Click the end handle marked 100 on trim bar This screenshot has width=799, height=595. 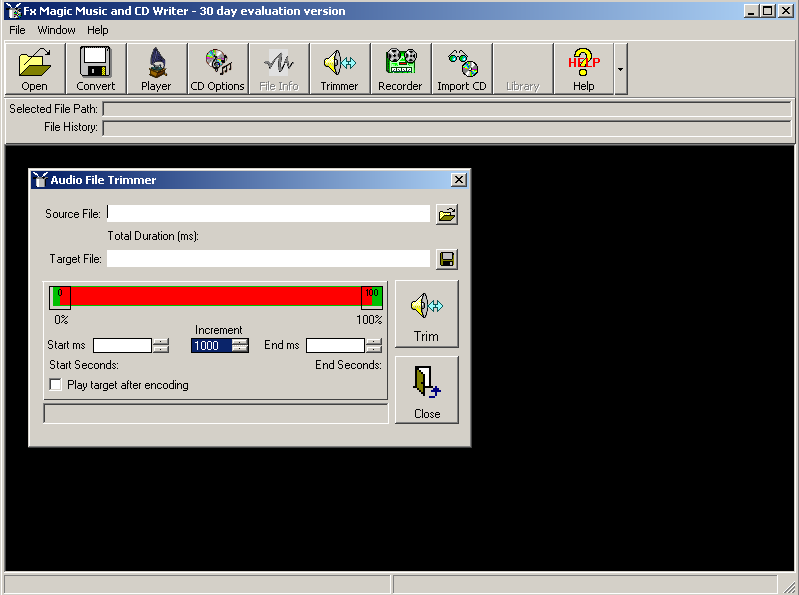pyautogui.click(x=371, y=298)
